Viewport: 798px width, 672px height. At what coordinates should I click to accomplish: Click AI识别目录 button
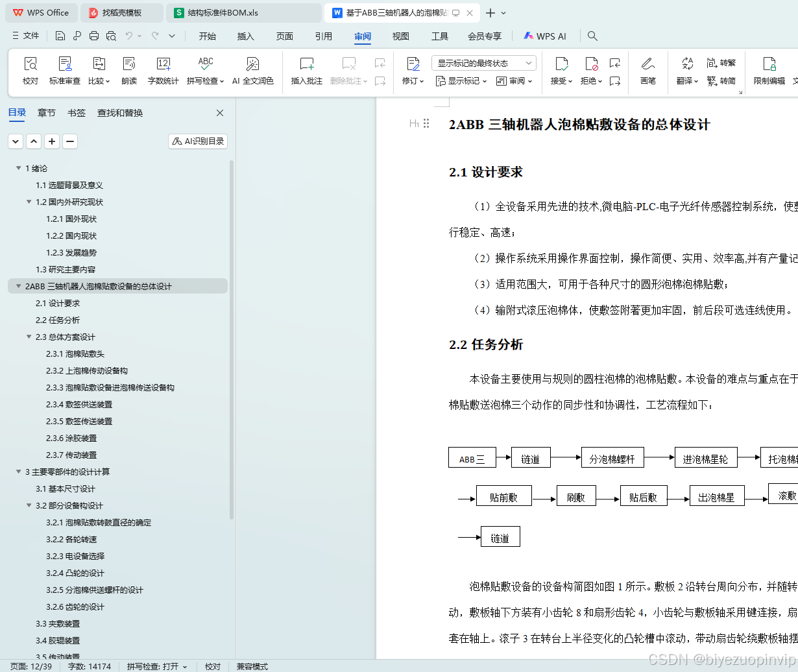(198, 141)
